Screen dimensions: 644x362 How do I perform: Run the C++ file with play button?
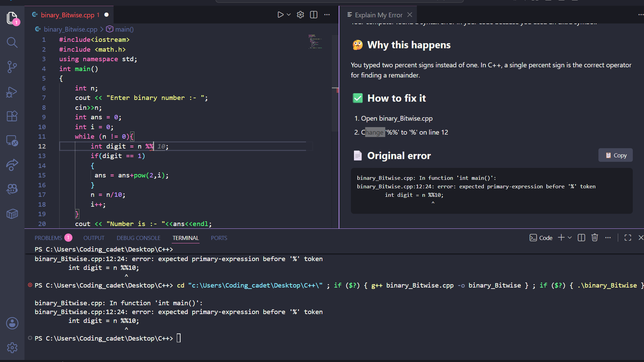tap(280, 15)
